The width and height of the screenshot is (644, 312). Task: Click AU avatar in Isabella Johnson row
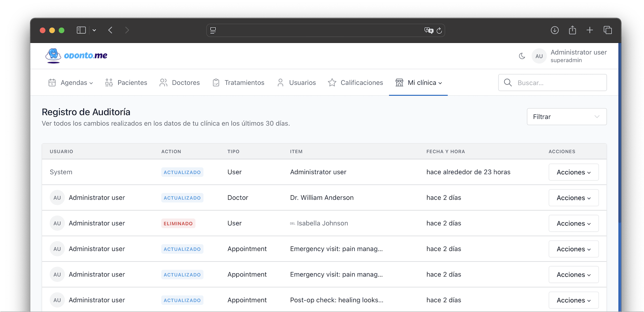(57, 223)
